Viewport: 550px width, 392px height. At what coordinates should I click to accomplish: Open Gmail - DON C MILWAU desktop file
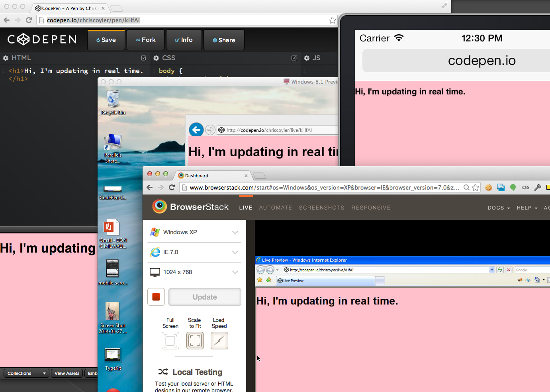click(x=113, y=234)
